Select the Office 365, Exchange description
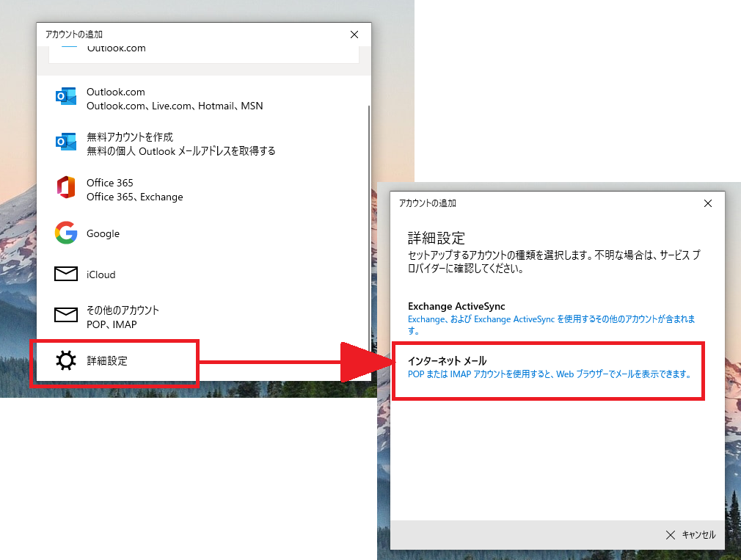This screenshot has width=741, height=560. [x=135, y=197]
